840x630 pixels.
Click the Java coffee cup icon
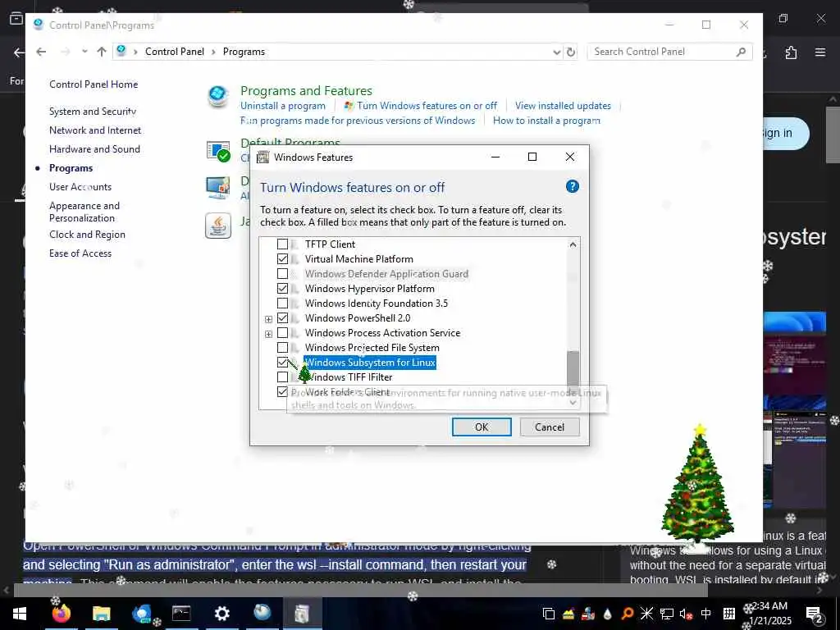coord(218,226)
